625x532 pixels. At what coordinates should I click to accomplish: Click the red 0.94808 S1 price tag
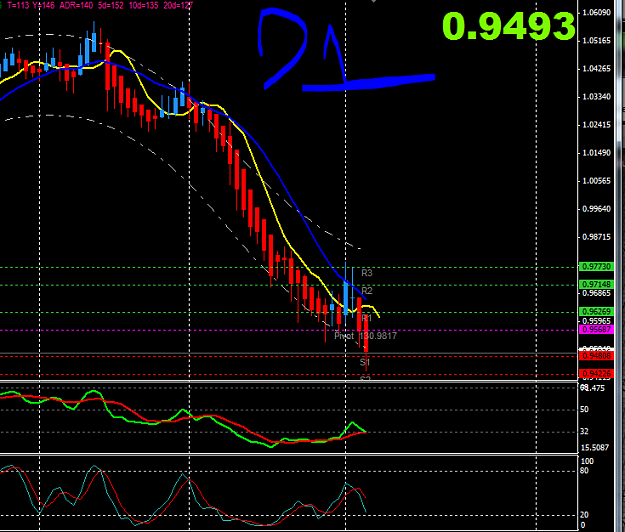click(x=596, y=356)
